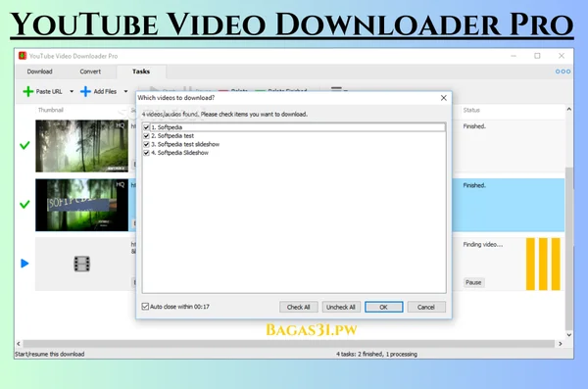Click the green checkmark of the second task
Viewport: 588px width, 389px height.
click(24, 205)
